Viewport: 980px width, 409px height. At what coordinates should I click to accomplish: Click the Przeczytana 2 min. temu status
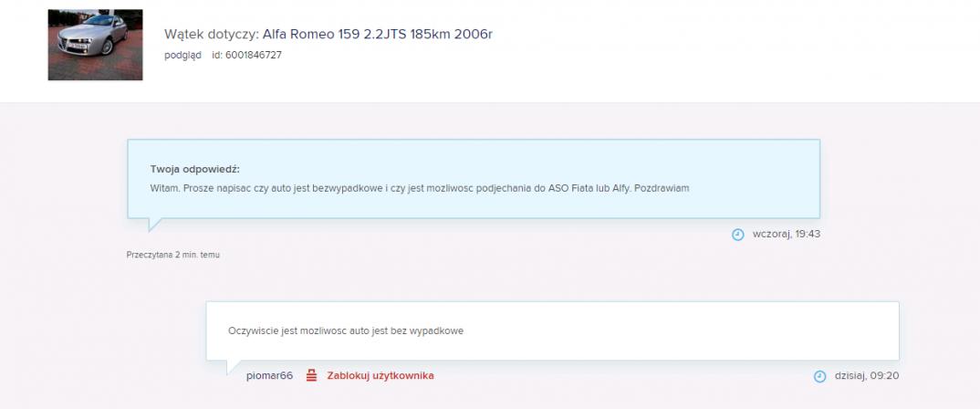[172, 255]
